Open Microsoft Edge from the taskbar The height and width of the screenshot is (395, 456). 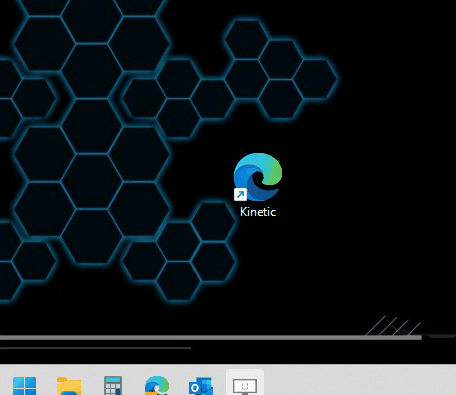coord(157,386)
